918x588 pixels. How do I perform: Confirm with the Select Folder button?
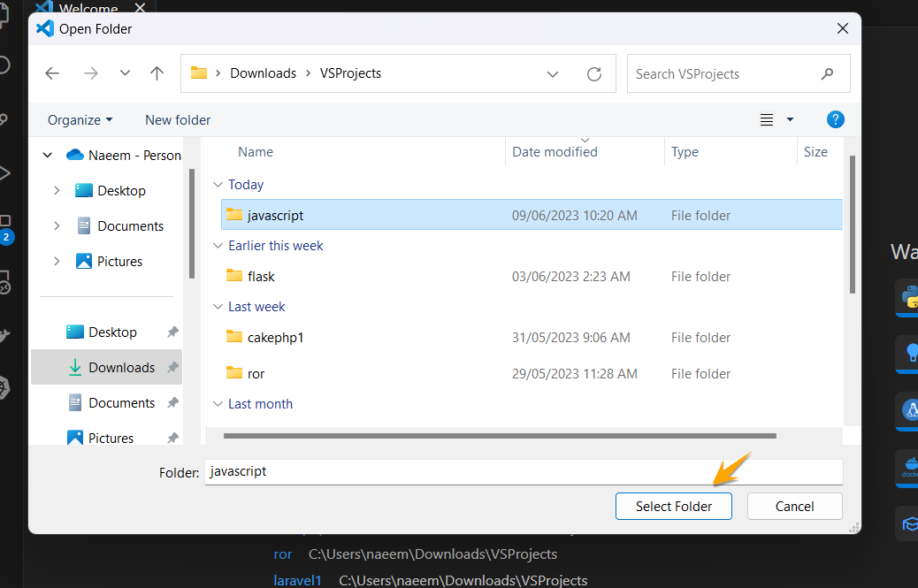click(x=673, y=506)
